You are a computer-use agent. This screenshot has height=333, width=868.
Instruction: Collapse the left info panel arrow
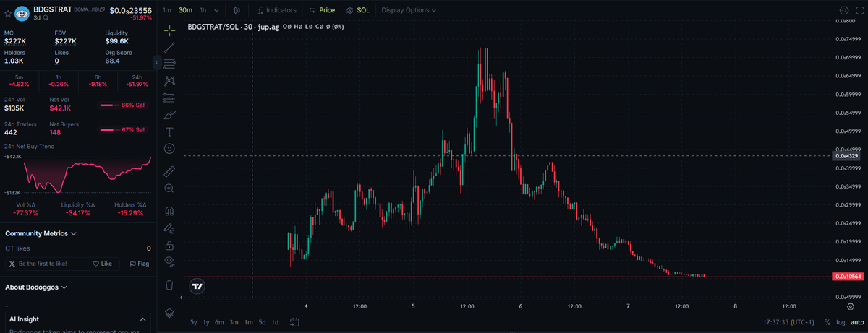(x=156, y=63)
